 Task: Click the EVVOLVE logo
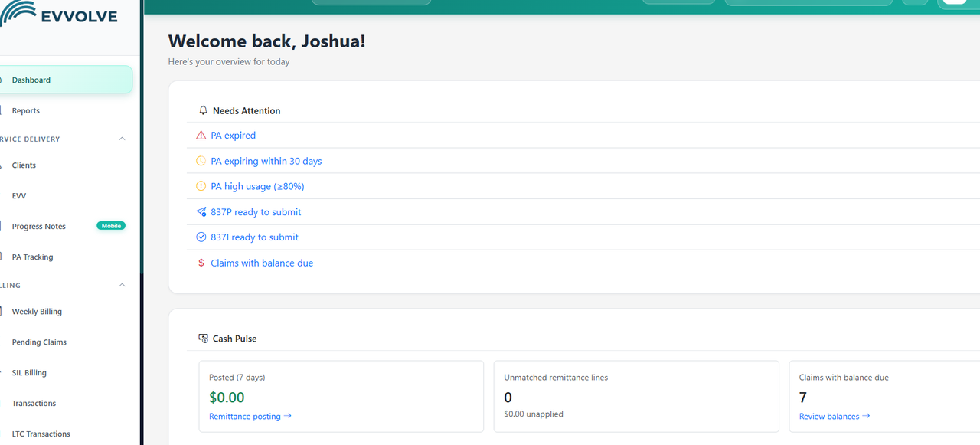click(59, 15)
